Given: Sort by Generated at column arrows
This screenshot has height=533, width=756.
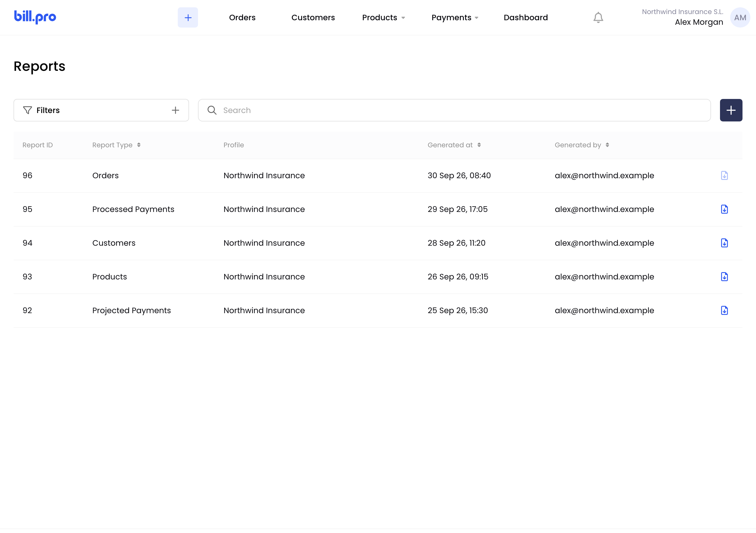Looking at the screenshot, I should [x=479, y=145].
